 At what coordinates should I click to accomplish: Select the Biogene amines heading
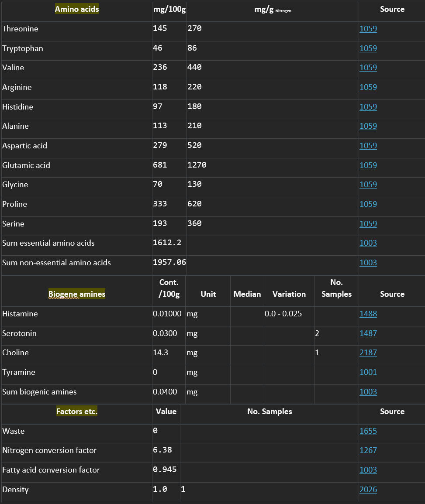(x=77, y=294)
